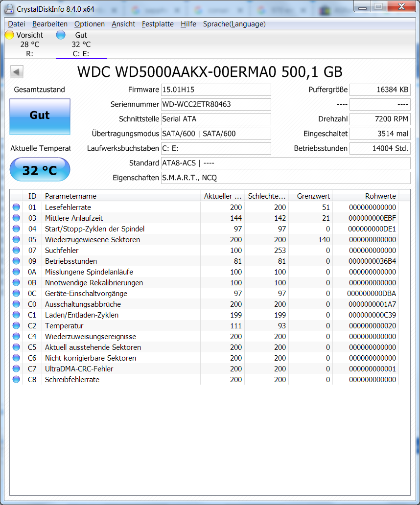This screenshot has width=420, height=505.
Task: Click status orb for Wiederzugewiesene Sektoren
Action: (x=16, y=240)
